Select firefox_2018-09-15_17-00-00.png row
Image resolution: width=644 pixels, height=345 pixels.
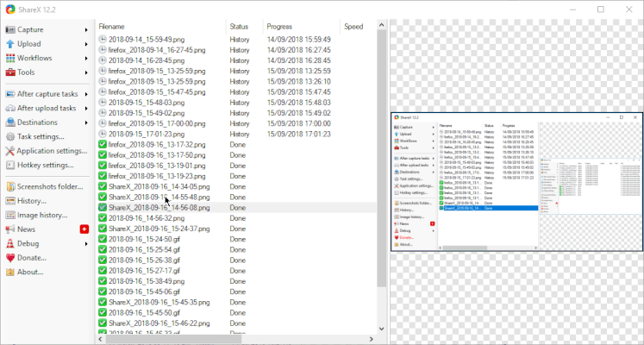tap(236, 123)
